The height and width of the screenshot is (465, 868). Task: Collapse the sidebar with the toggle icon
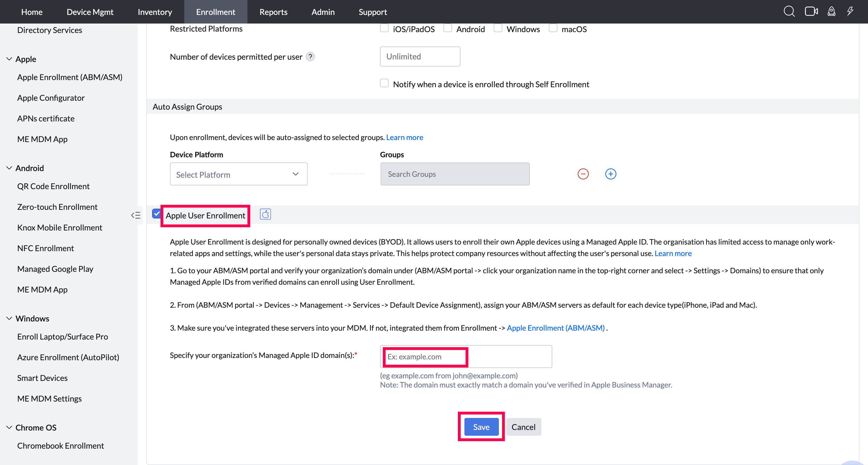pyautogui.click(x=136, y=215)
